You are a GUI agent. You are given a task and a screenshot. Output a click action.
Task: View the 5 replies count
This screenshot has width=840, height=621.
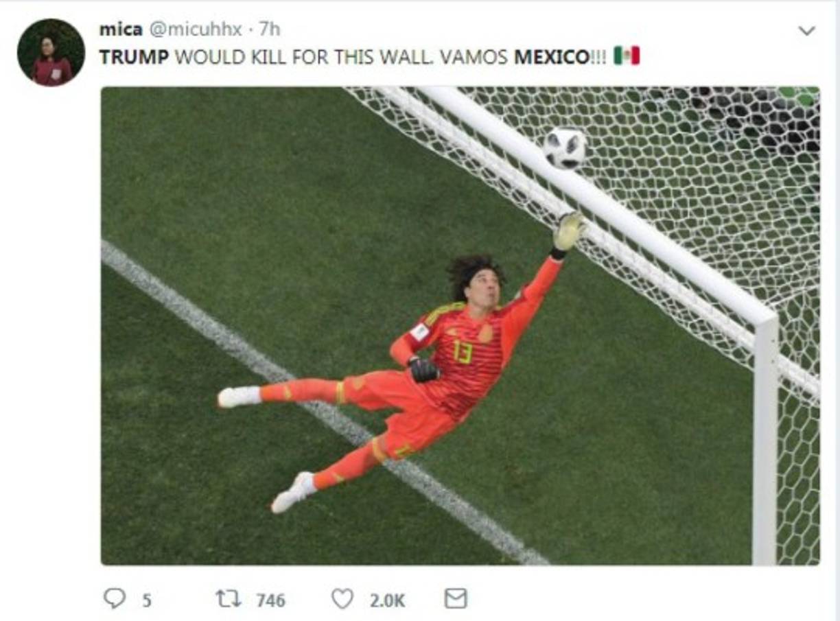[x=146, y=600]
